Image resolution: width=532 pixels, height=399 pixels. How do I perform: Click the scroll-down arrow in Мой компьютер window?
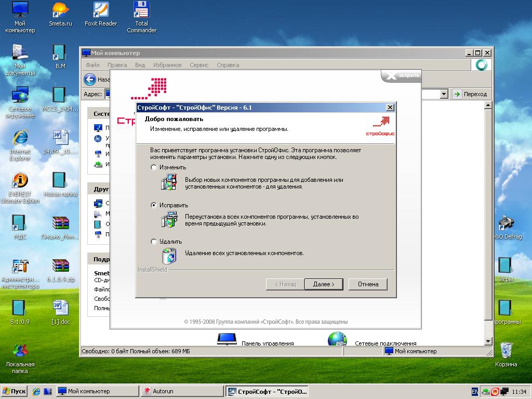tap(488, 341)
